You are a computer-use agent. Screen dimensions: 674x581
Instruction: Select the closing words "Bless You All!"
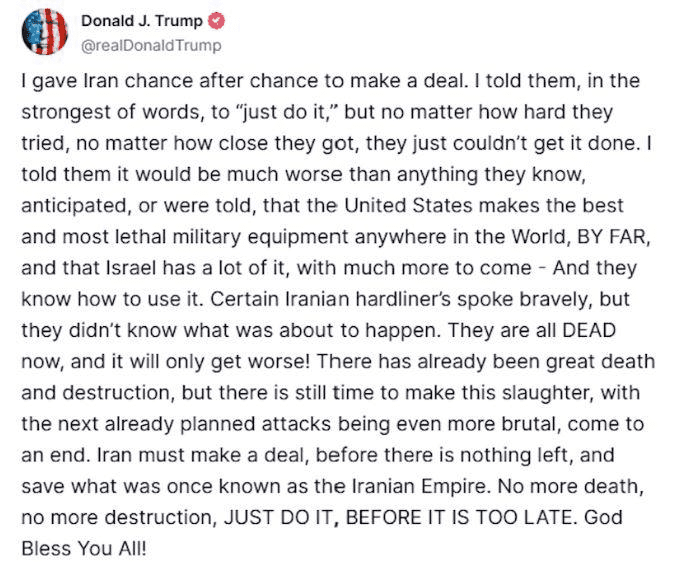(x=84, y=549)
